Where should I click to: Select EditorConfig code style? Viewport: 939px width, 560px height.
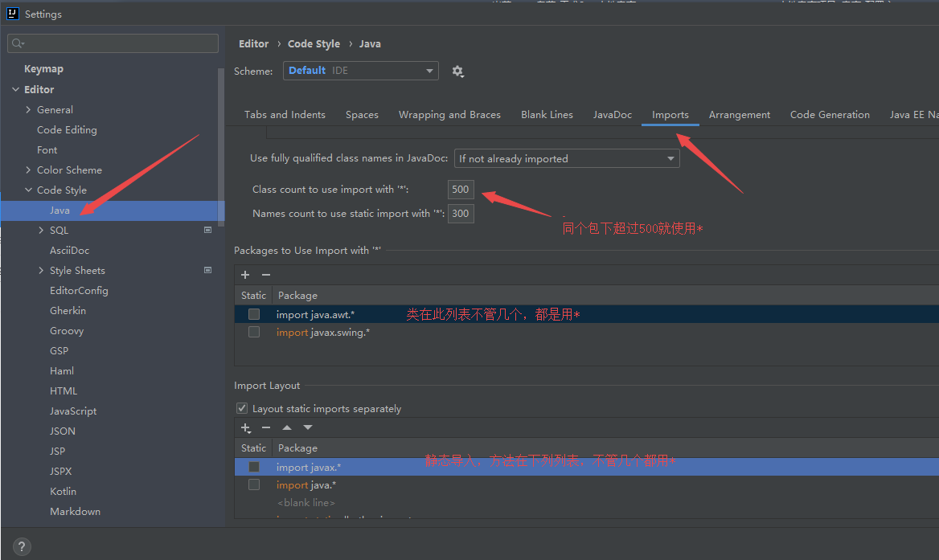[x=79, y=290]
